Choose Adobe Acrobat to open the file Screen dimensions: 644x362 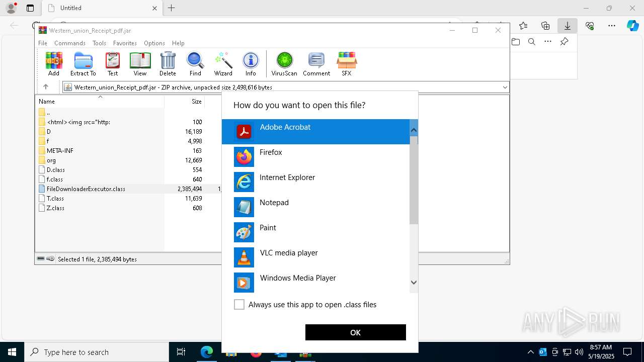316,132
